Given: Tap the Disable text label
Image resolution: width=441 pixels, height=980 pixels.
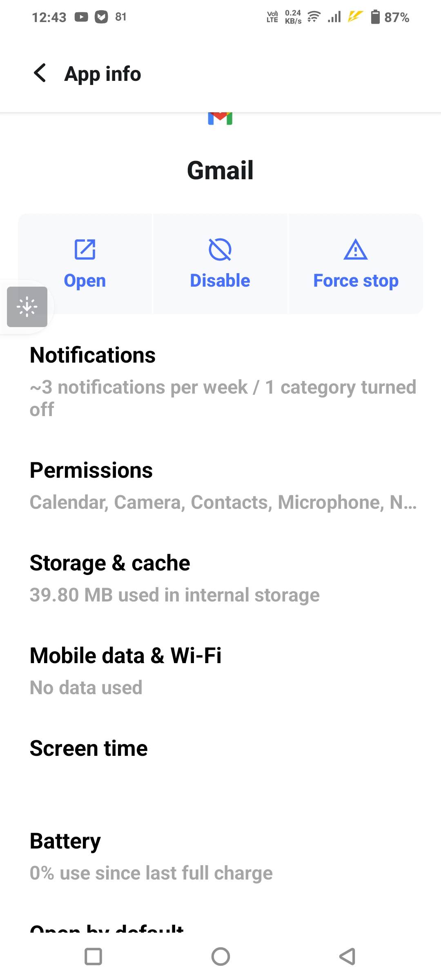Looking at the screenshot, I should [x=220, y=281].
